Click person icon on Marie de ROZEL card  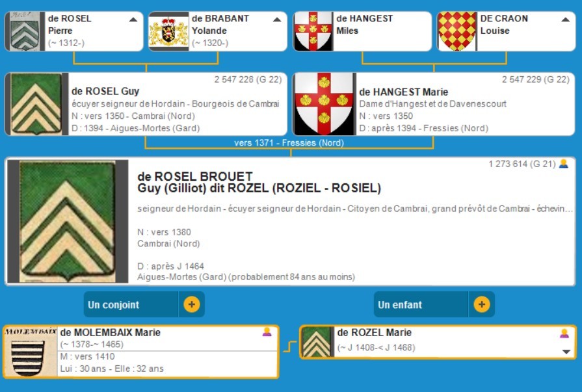coord(564,333)
